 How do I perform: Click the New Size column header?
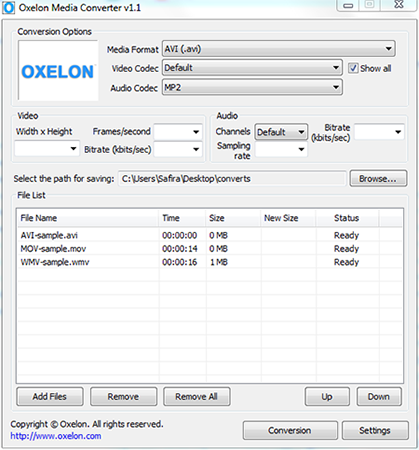point(288,218)
